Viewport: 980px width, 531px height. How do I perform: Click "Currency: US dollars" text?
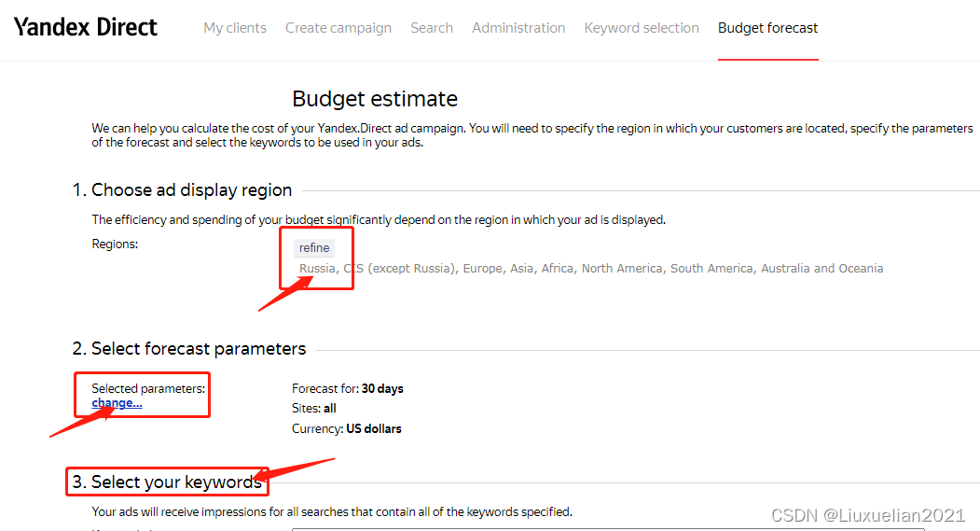pyautogui.click(x=346, y=428)
